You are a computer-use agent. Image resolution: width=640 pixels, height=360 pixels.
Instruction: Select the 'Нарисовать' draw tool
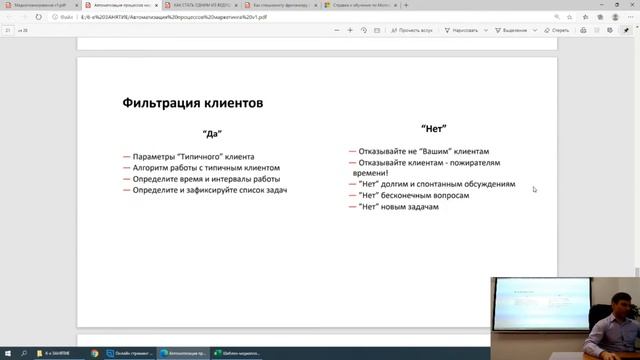click(x=461, y=30)
